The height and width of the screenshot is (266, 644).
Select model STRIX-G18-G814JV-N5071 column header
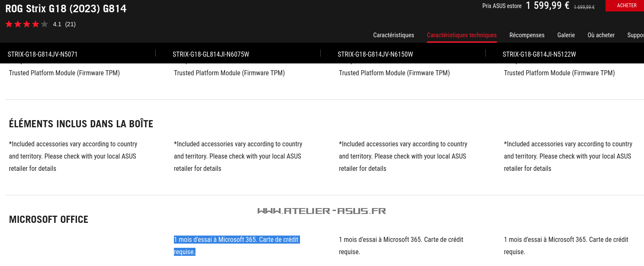(x=43, y=54)
